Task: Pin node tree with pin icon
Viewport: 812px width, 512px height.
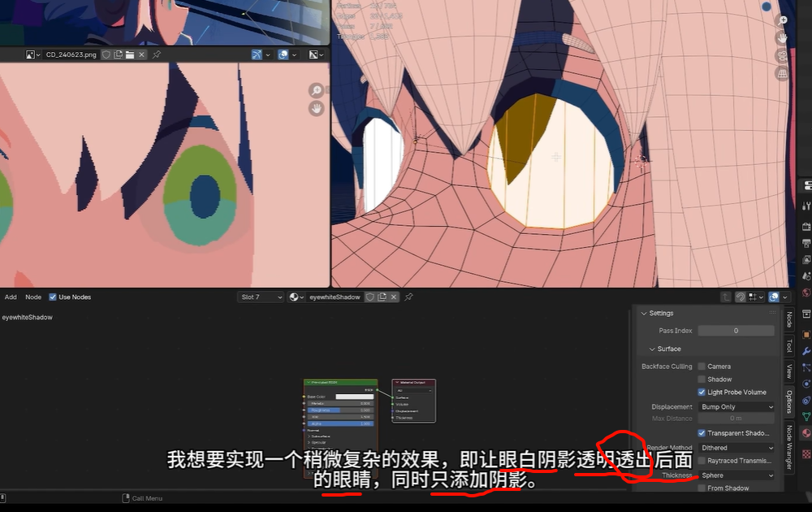Action: [x=409, y=297]
